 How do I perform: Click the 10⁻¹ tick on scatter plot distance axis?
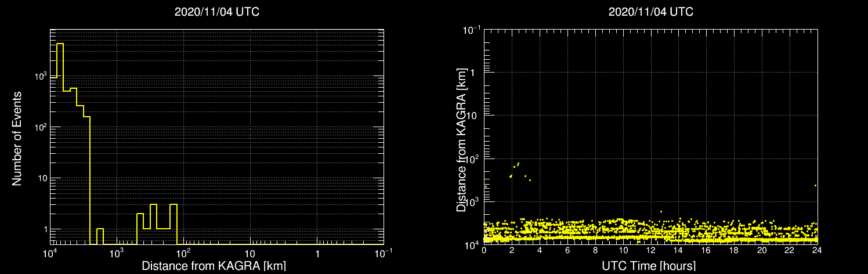(x=471, y=30)
